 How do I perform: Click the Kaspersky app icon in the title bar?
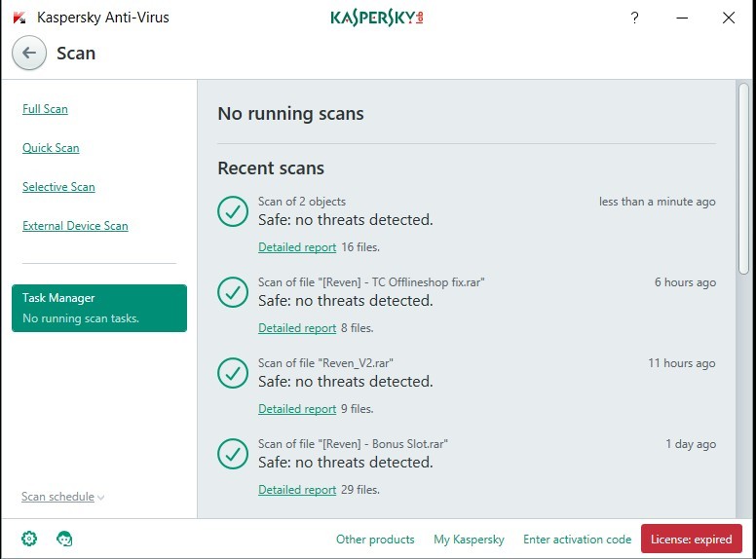(19, 18)
